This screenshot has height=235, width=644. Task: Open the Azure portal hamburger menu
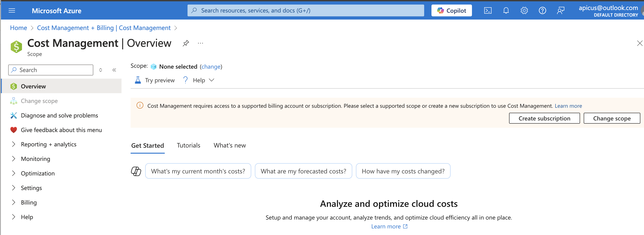click(x=12, y=10)
